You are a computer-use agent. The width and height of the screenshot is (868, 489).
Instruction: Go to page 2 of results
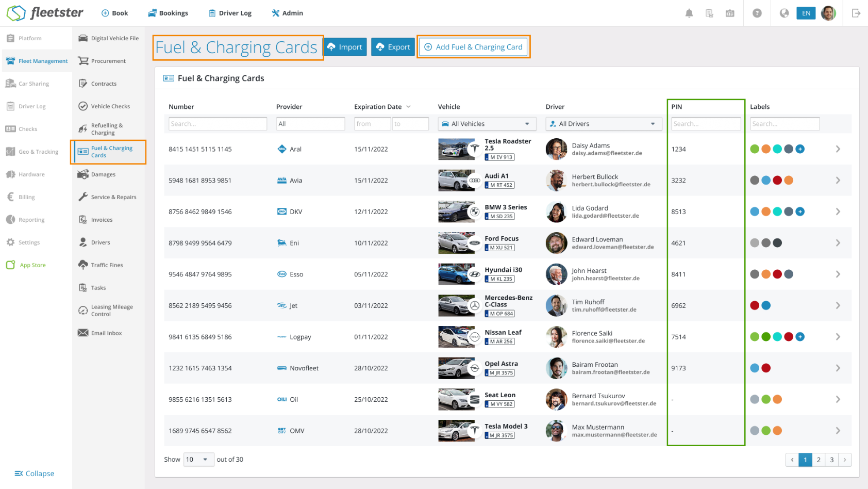click(x=819, y=460)
